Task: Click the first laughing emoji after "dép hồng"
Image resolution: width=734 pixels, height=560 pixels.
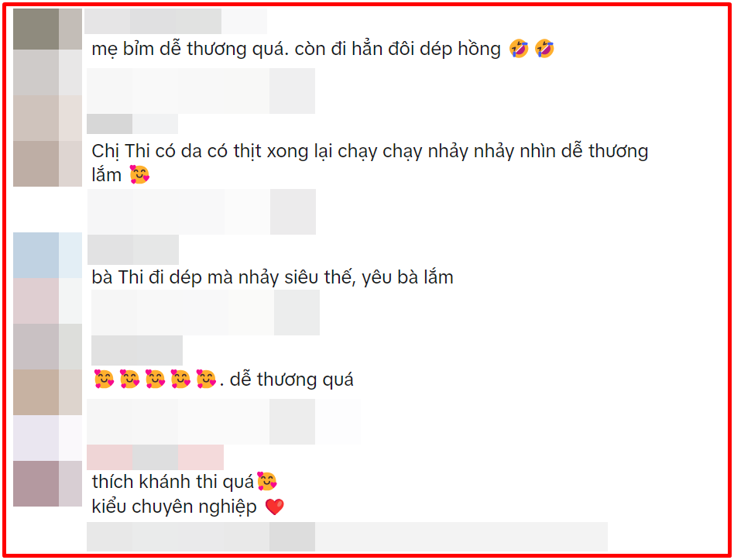Action: point(519,49)
